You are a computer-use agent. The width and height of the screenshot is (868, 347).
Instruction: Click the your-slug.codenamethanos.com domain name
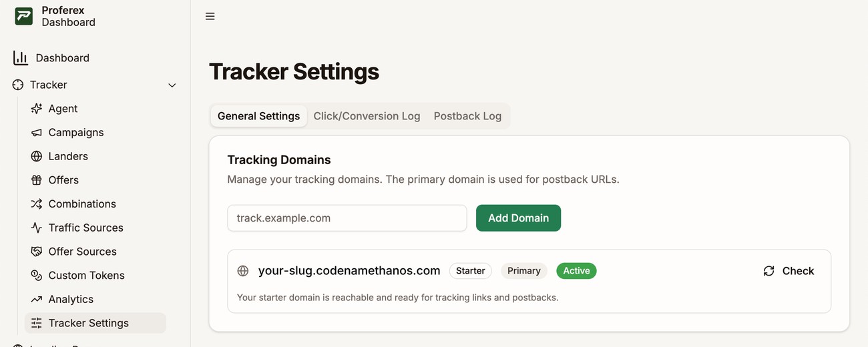349,271
